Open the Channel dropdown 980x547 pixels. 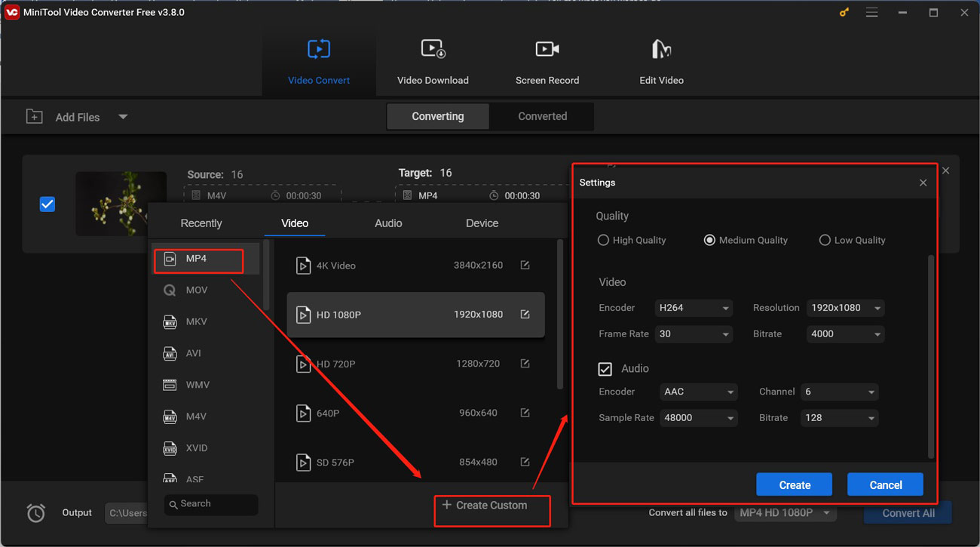coord(839,392)
